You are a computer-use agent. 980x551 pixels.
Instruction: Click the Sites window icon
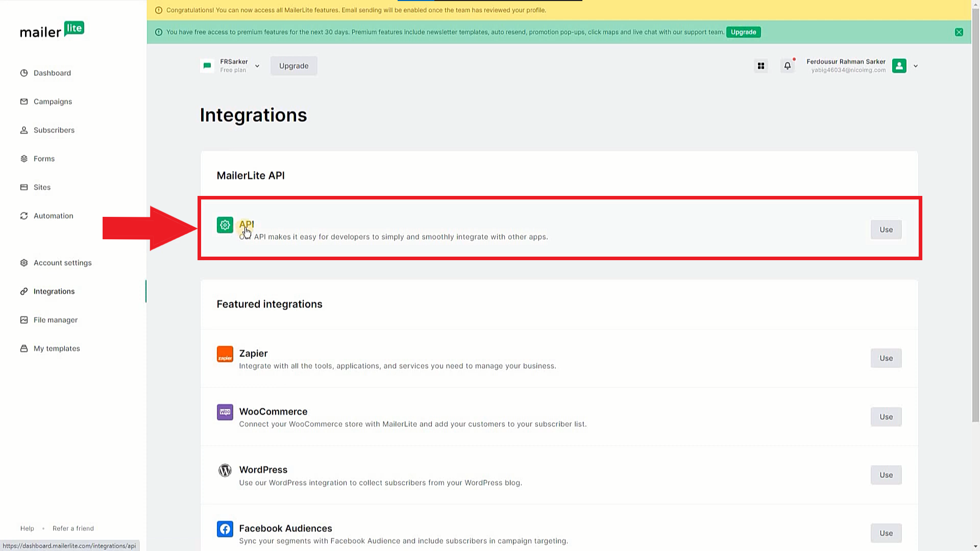click(x=24, y=187)
